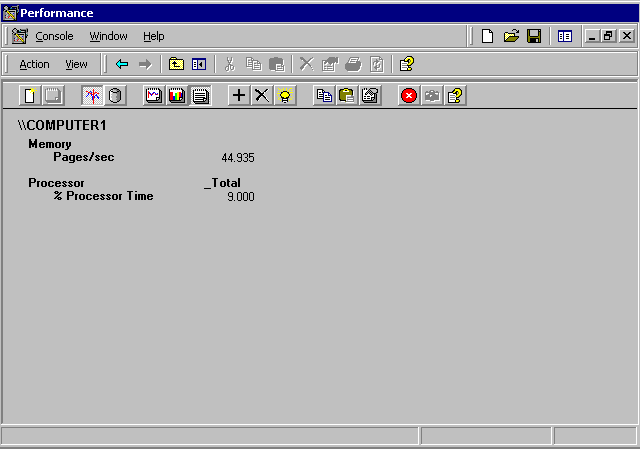Toggle Show/Hide Console Tree button
Image resolution: width=640 pixels, height=449 pixels.
point(199,64)
